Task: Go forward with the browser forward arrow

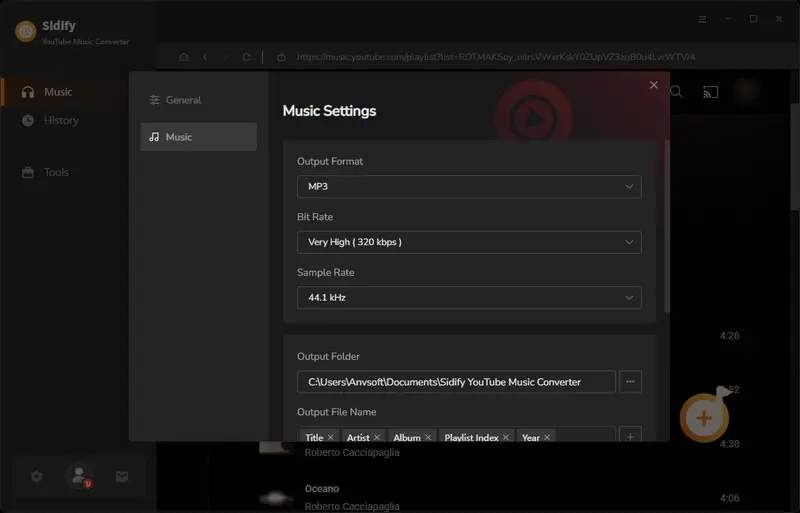Action: [226, 57]
